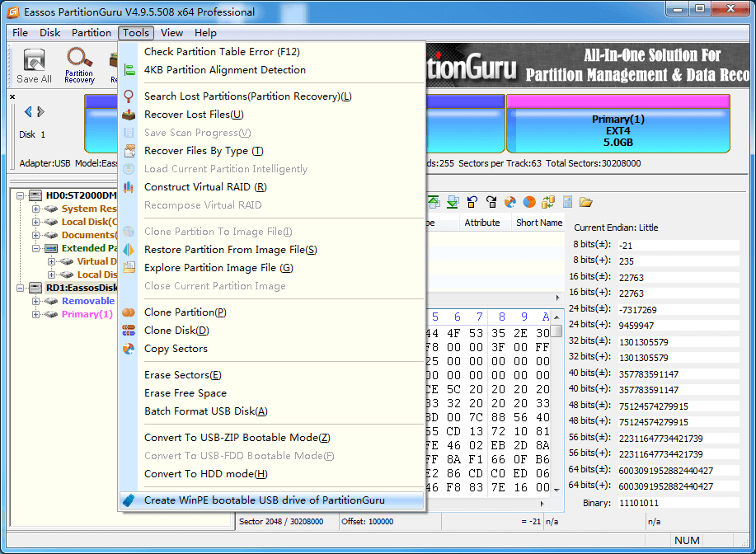
Task: Click the hex view vertical scrollbar thumb
Action: click(556, 331)
